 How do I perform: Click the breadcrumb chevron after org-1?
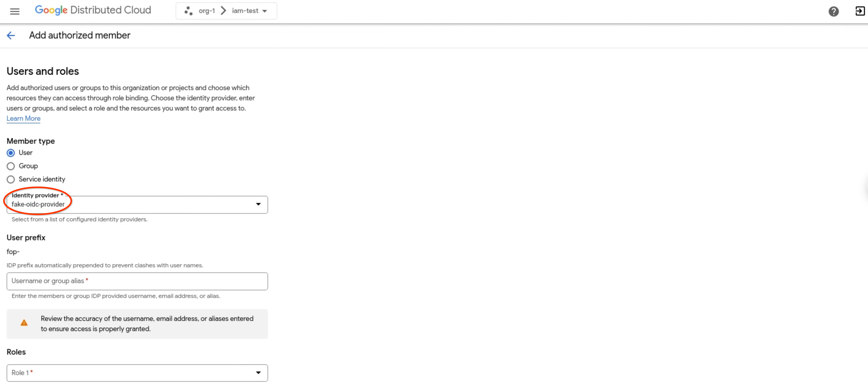click(x=223, y=11)
